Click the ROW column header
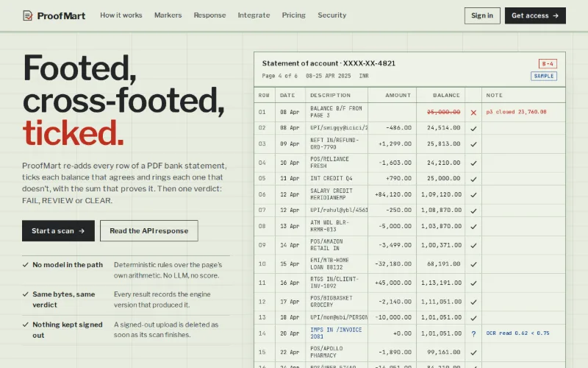 pyautogui.click(x=264, y=96)
